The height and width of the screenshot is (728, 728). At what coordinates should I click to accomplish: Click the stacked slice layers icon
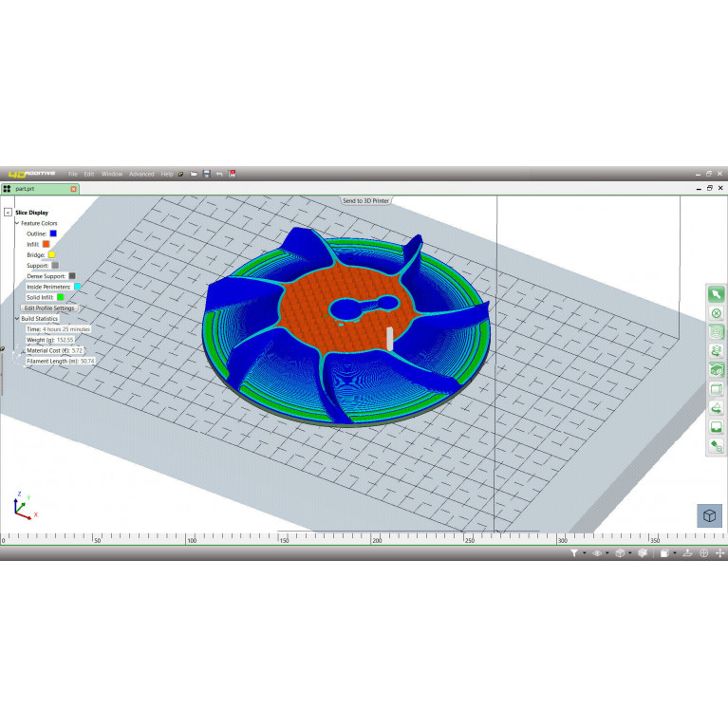click(x=716, y=332)
